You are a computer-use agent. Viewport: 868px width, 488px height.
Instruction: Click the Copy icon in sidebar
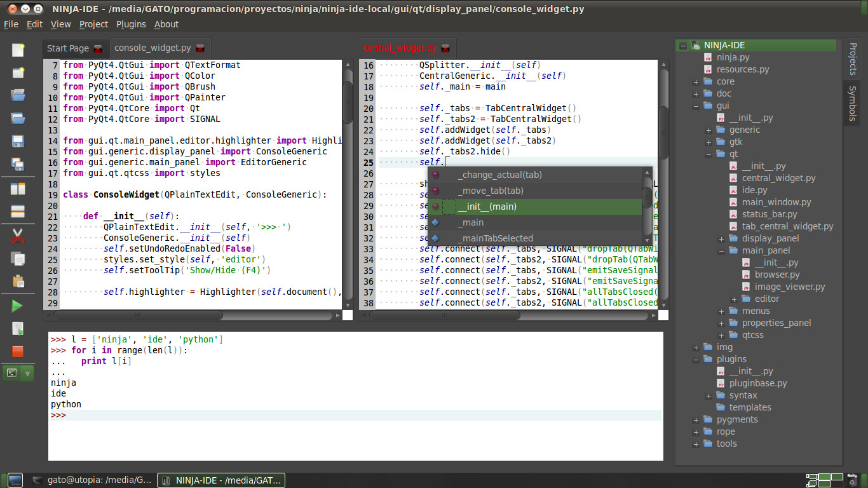click(18, 259)
